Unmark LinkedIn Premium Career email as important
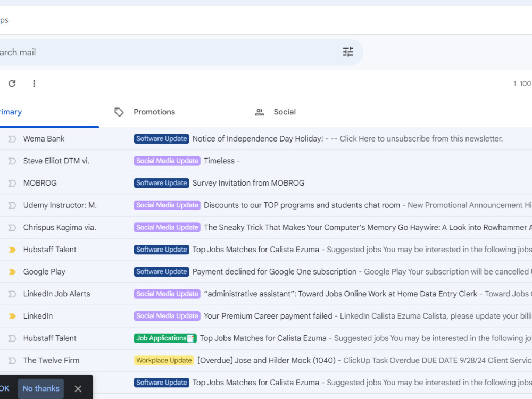532x399 pixels. (x=12, y=316)
